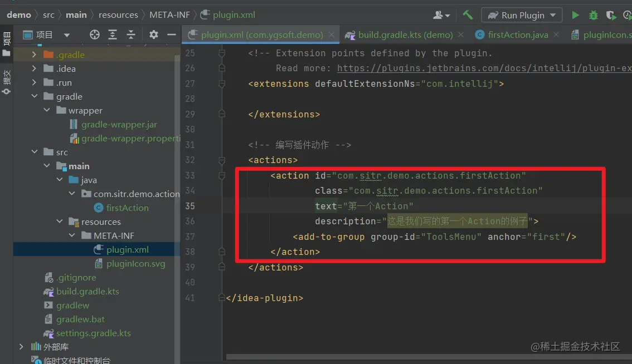This screenshot has width=632, height=364.
Task: Open Run Plugin configuration dropdown
Action: coord(522,15)
